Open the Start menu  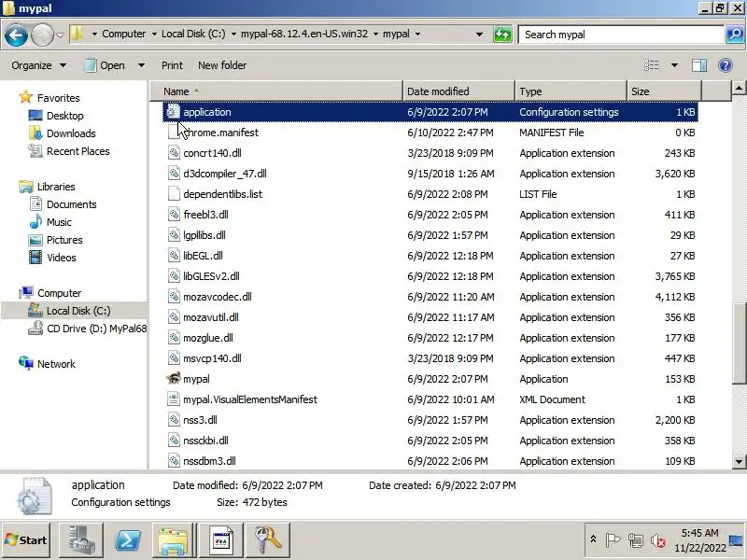(26, 540)
